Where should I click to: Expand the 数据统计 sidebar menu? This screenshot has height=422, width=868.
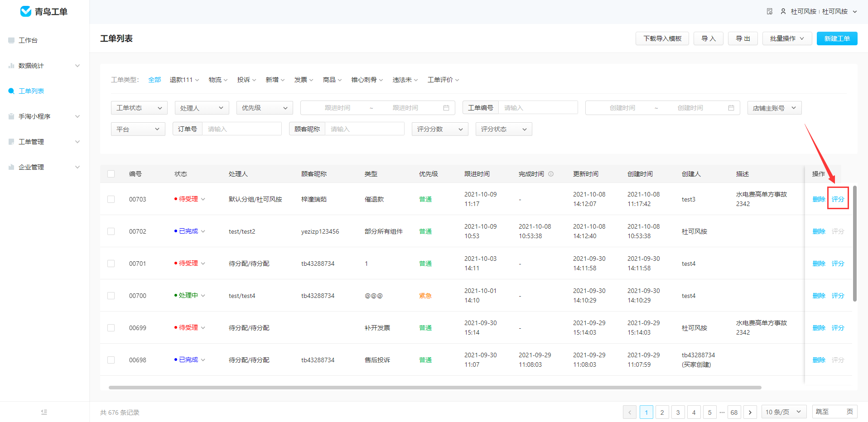tap(44, 66)
